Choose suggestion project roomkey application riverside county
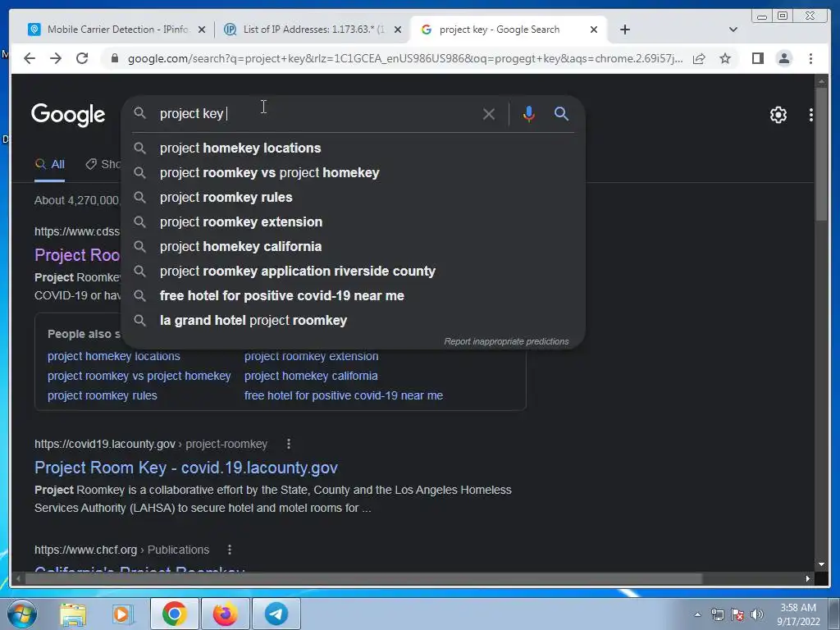Screen dimensions: 840x630 pos(354,271)
